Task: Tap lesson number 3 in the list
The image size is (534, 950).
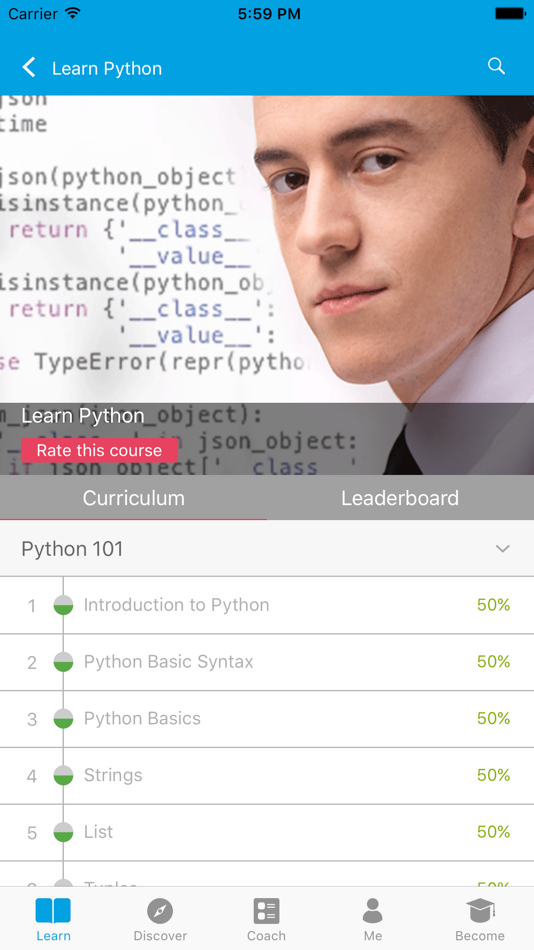Action: point(32,720)
